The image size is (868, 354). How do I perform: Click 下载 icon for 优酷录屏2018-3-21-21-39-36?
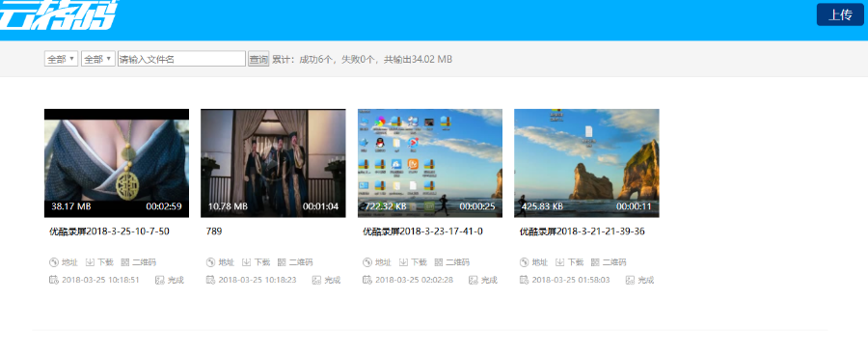pyautogui.click(x=560, y=262)
